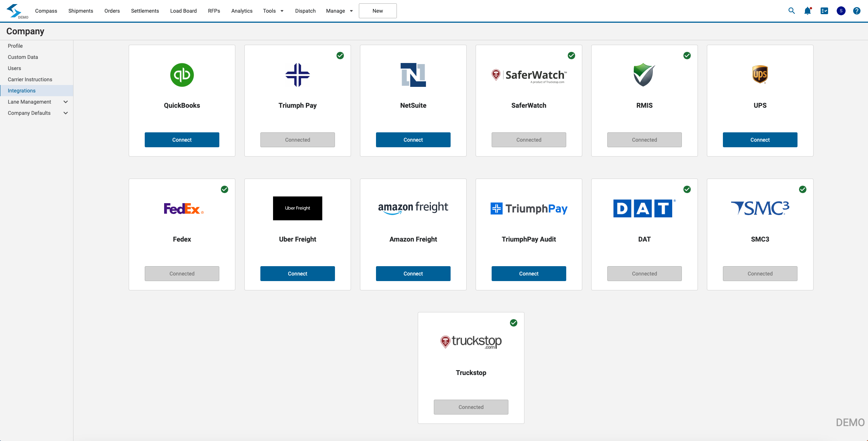Viewport: 868px width, 441px height.
Task: Click the green checkmark on SaferWatch card
Action: [x=572, y=55]
